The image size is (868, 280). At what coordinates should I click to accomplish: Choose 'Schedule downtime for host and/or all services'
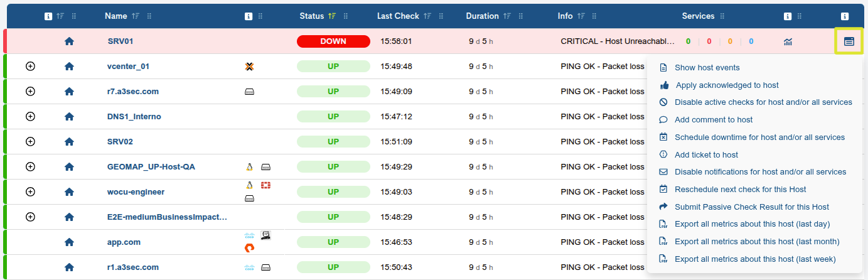coord(759,137)
